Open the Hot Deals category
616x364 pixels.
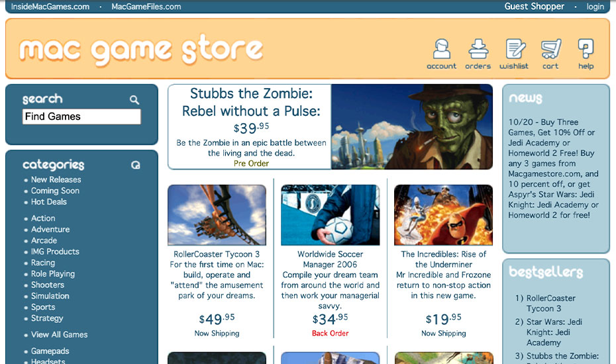(49, 202)
